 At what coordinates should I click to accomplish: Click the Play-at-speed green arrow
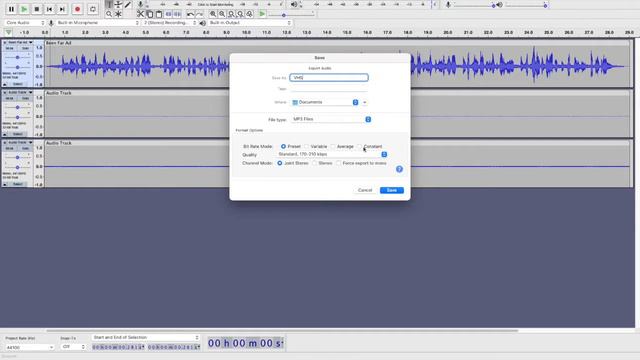coord(262,14)
